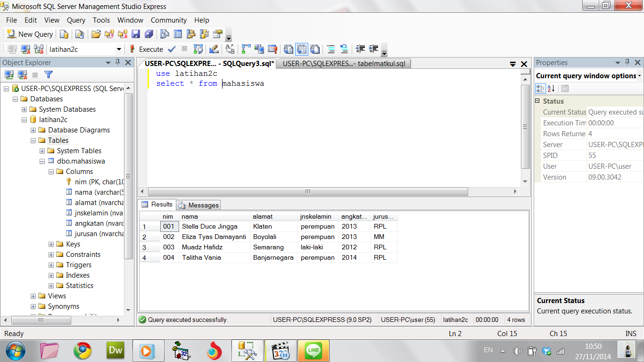Click the Open File folder icon
Viewport: 644px width, 362px height.
[96, 34]
